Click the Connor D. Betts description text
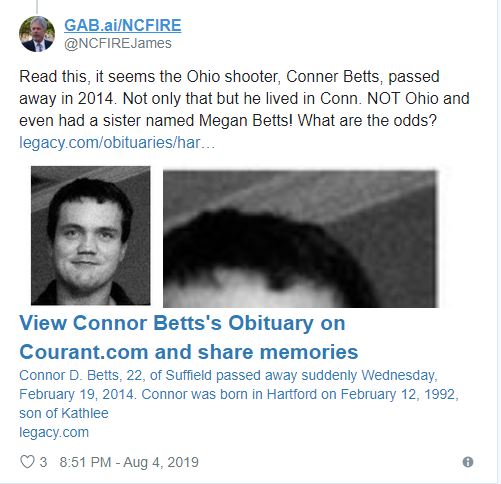501x484 pixels. tap(239, 394)
